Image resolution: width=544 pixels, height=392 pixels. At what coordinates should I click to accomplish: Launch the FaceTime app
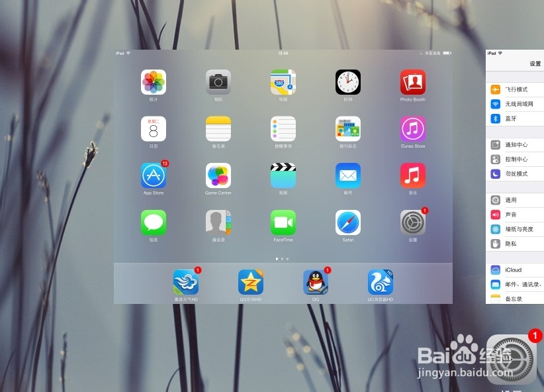click(x=283, y=222)
